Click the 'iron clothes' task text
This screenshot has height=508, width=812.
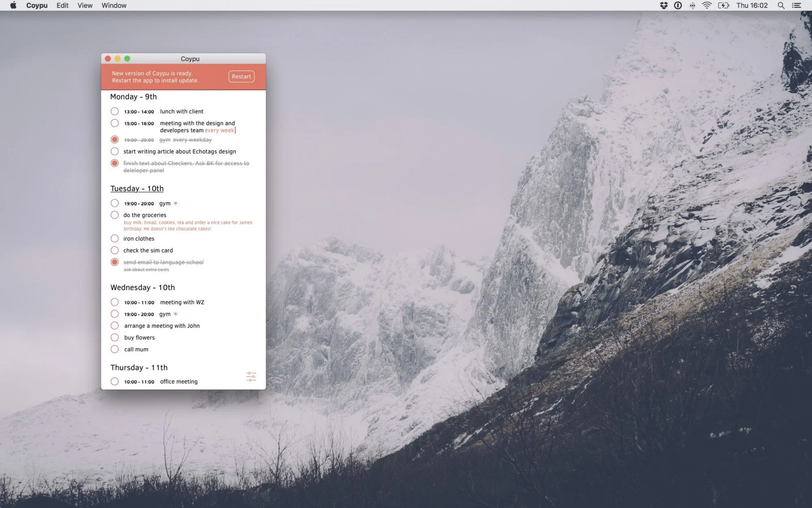click(x=139, y=239)
